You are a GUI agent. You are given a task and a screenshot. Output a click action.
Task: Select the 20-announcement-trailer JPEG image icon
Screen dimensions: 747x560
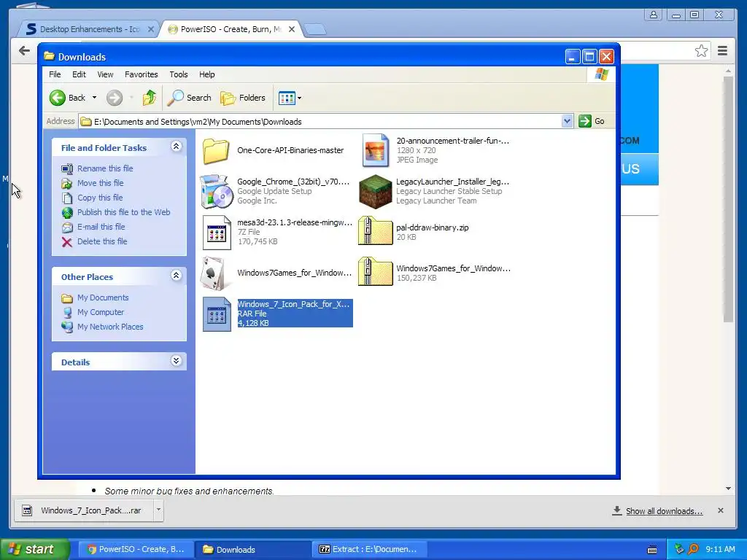[x=376, y=150]
